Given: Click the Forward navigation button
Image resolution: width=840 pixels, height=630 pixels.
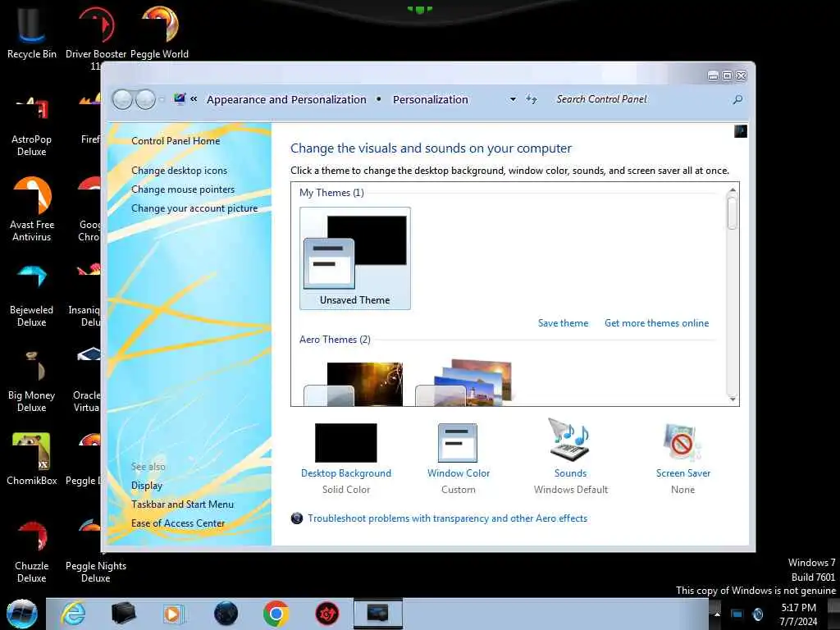Looking at the screenshot, I should point(145,99).
